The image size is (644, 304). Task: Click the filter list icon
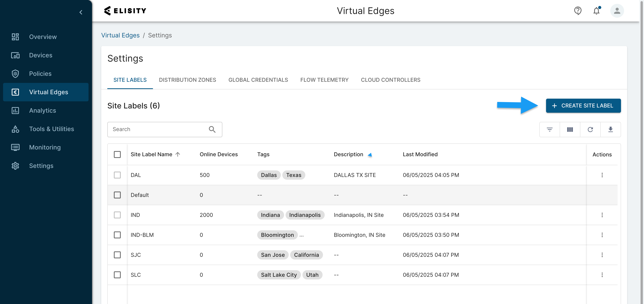click(x=550, y=130)
